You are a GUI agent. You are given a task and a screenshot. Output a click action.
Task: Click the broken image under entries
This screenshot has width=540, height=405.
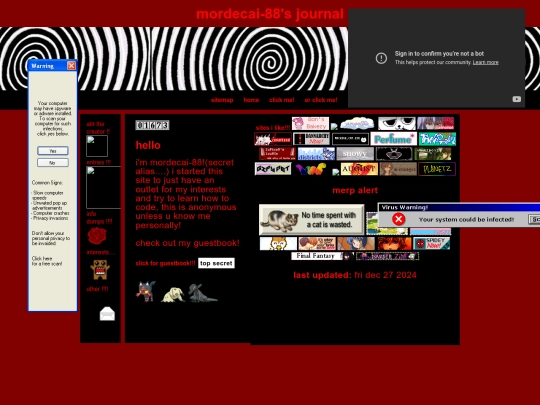pos(103,187)
